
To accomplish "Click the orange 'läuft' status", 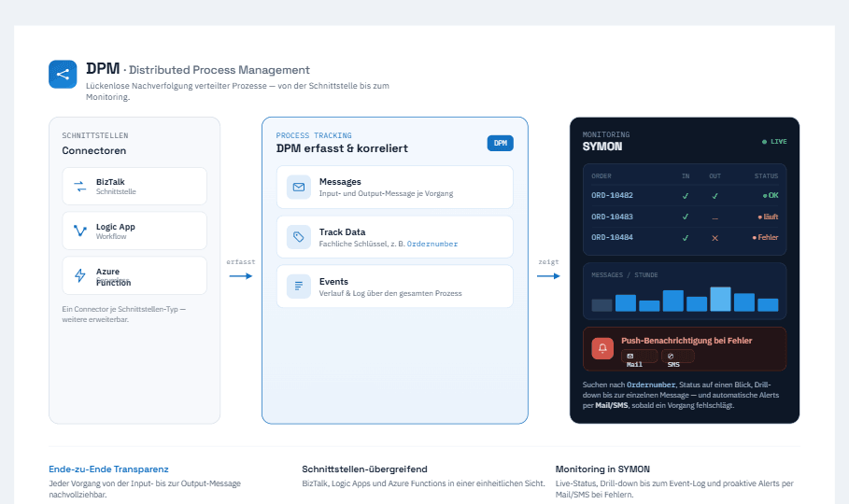I will (769, 217).
